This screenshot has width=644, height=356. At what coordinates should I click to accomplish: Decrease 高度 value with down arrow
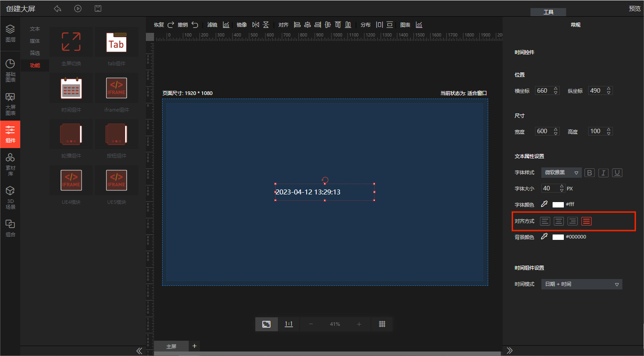coord(609,134)
